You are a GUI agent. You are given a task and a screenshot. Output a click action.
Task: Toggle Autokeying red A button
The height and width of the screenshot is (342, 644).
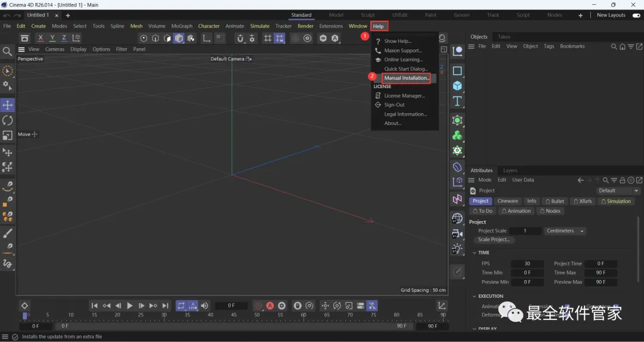pos(270,306)
